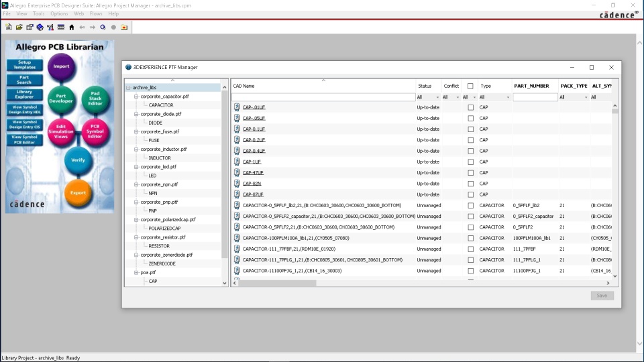Open the Type filter dropdown
Viewport: 644px width, 362px height.
click(x=494, y=97)
